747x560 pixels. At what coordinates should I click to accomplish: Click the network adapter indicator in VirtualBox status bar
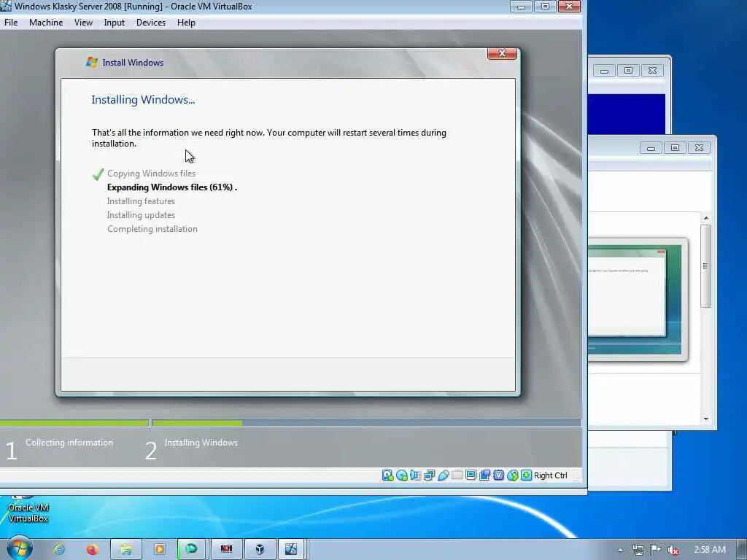[x=429, y=475]
